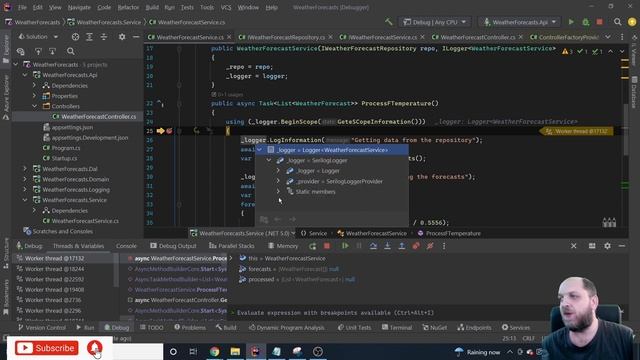The image size is (640, 360).
Task: Open more debug actions menu
Action: (x=444, y=246)
